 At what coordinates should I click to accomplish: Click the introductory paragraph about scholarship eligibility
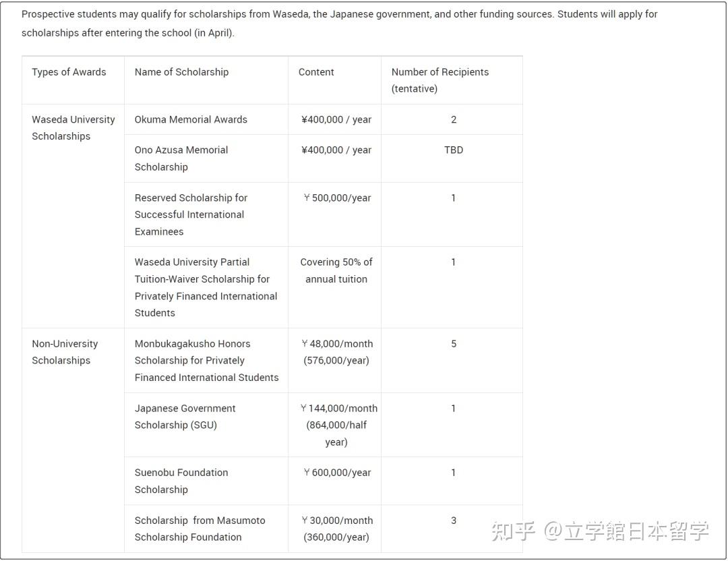click(x=337, y=23)
